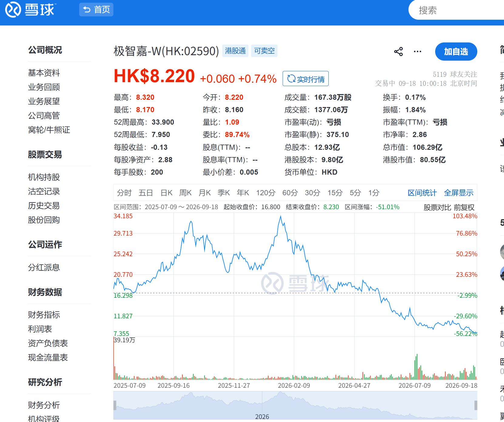Click the stock title 极智嘉-W(HK:02590)

coord(166,51)
